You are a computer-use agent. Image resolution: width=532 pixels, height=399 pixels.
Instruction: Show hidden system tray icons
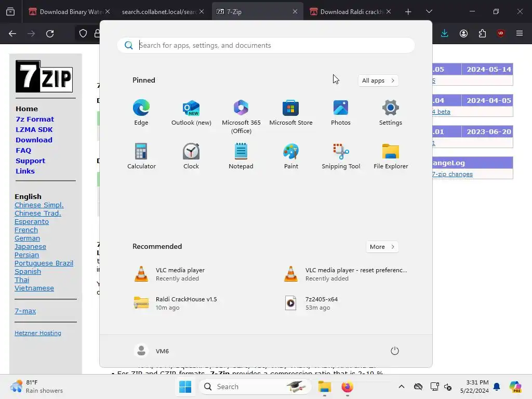pos(402,387)
